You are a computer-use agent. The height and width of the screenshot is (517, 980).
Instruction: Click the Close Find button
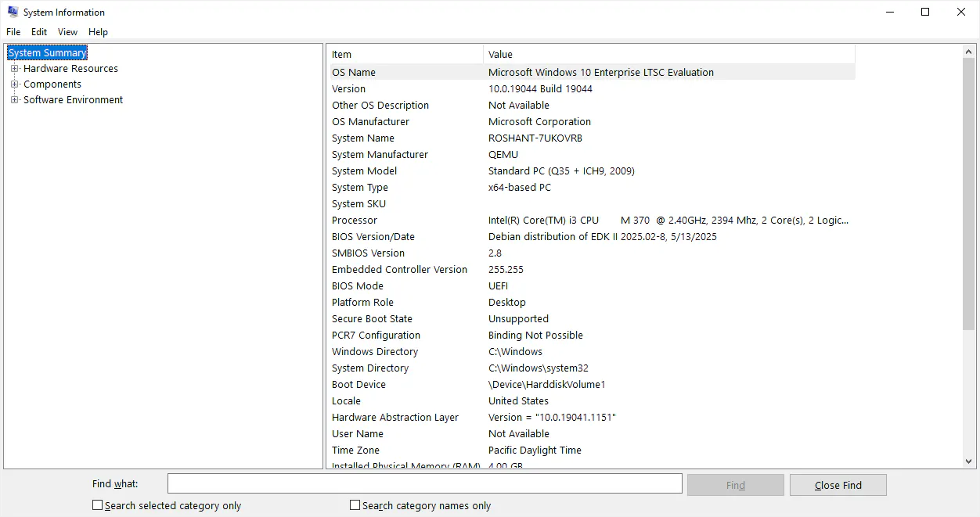[x=838, y=485]
